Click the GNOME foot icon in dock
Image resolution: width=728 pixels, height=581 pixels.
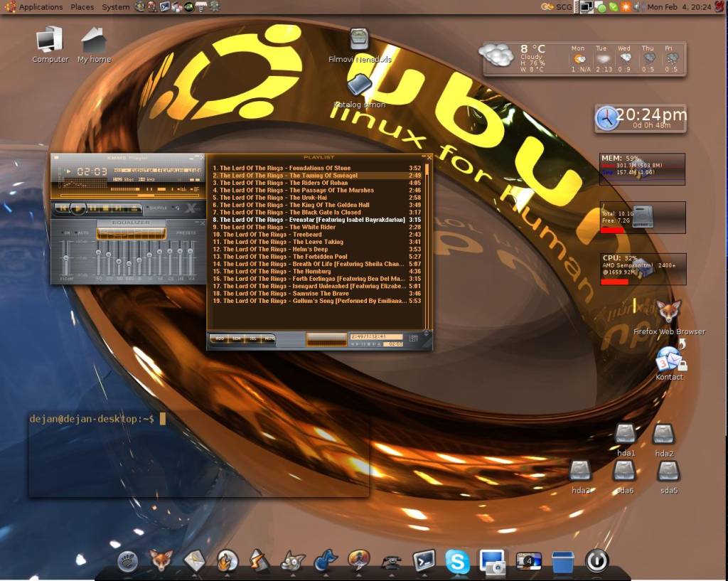(127, 562)
